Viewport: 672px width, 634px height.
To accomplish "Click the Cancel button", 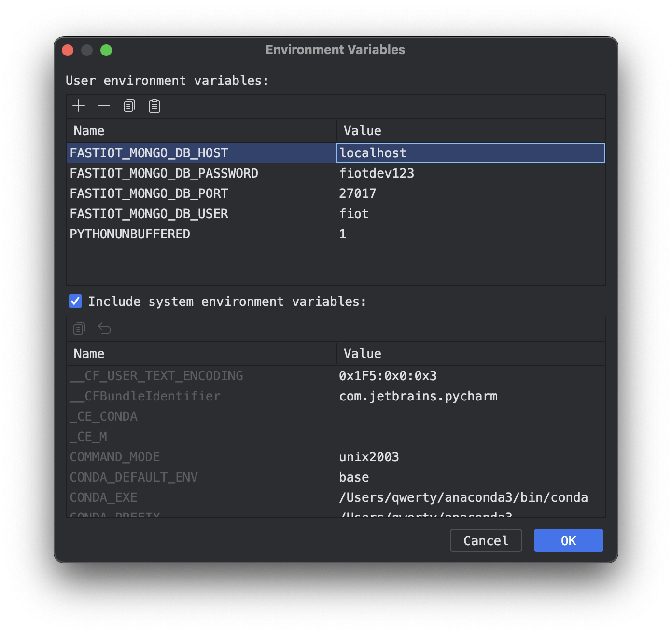I will click(x=486, y=540).
